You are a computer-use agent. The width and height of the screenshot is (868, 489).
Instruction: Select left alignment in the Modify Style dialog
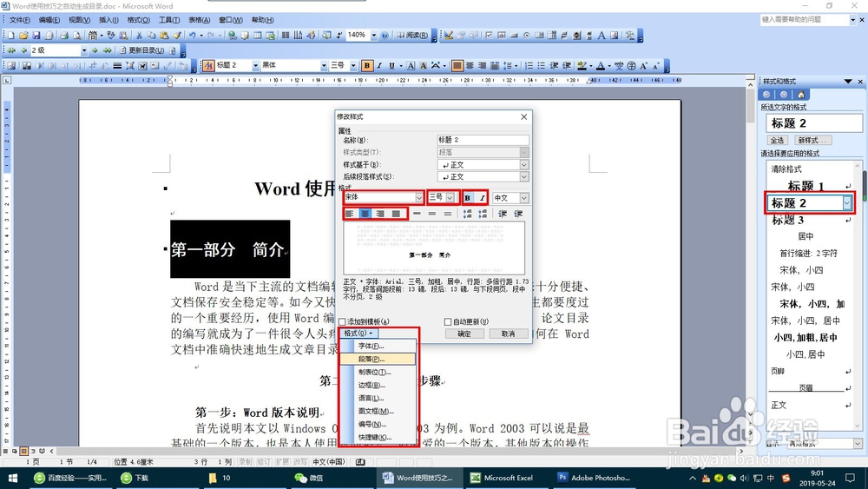350,213
